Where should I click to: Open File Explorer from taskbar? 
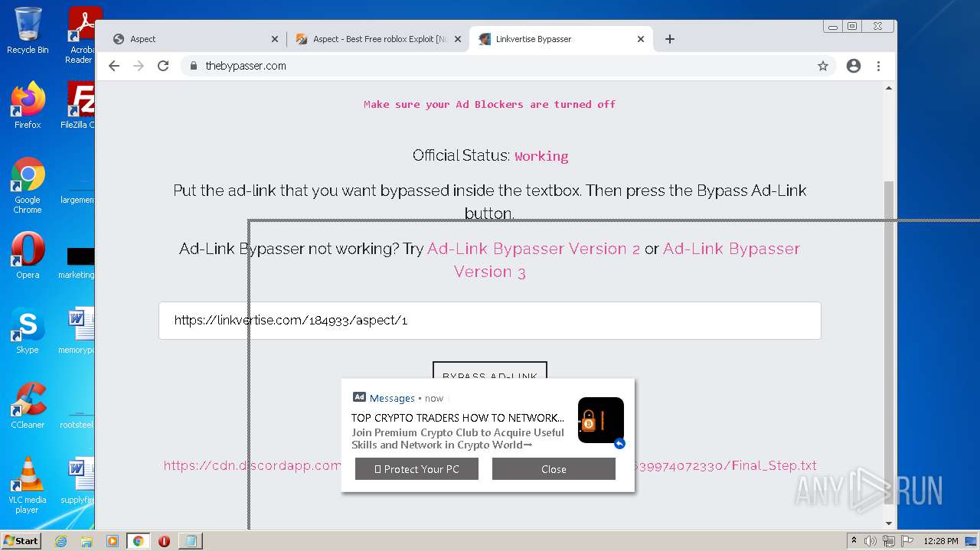coord(87,541)
